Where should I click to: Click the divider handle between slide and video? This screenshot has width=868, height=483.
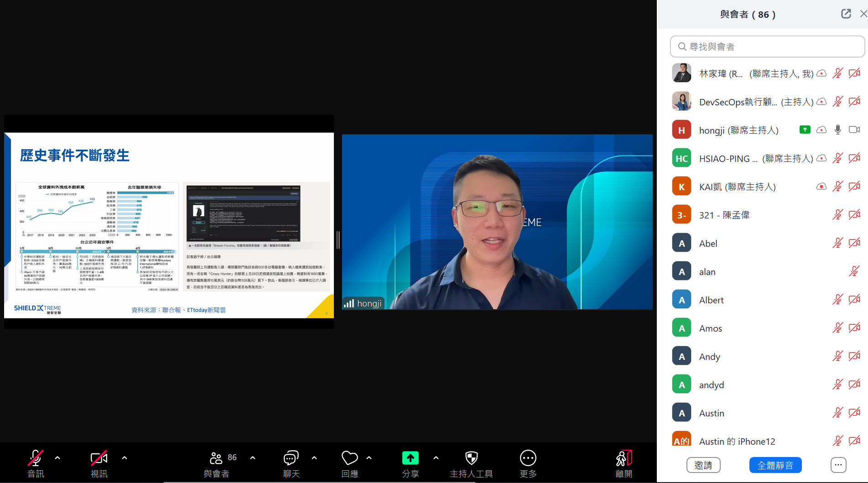338,240
